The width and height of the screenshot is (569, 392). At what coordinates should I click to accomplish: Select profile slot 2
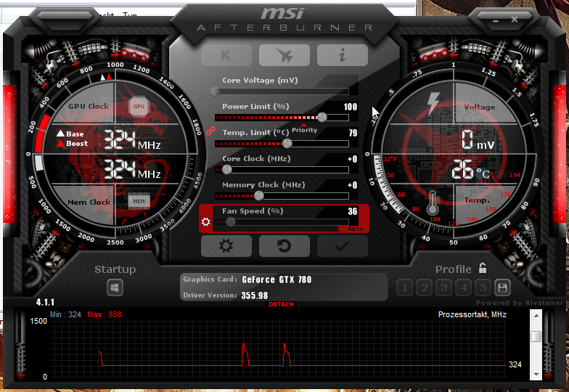[x=424, y=287]
